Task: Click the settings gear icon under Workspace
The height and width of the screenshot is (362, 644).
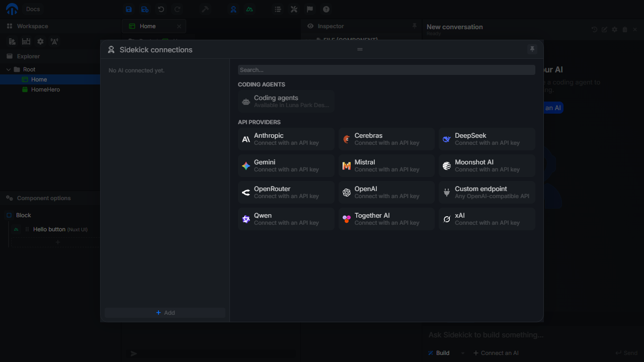Action: (x=40, y=42)
